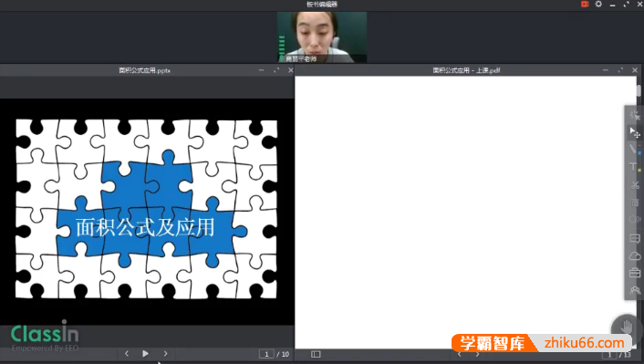
Task: Go to next page in pdf
Action: pyautogui.click(x=477, y=354)
